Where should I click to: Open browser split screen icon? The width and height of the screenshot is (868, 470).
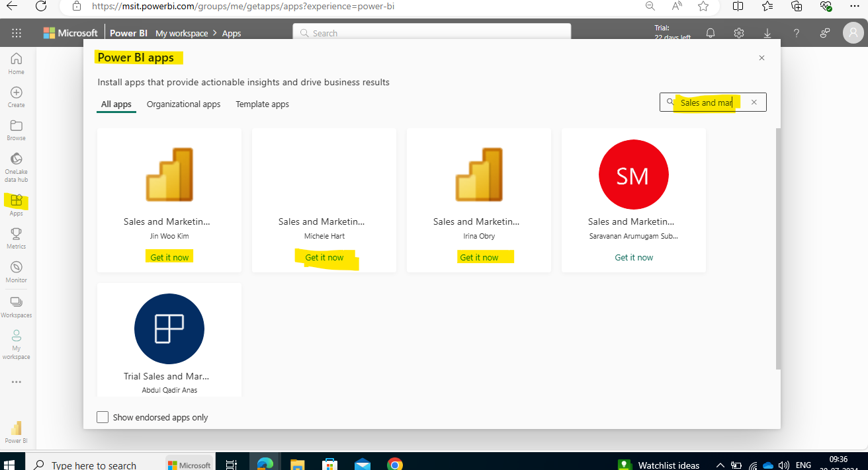738,6
